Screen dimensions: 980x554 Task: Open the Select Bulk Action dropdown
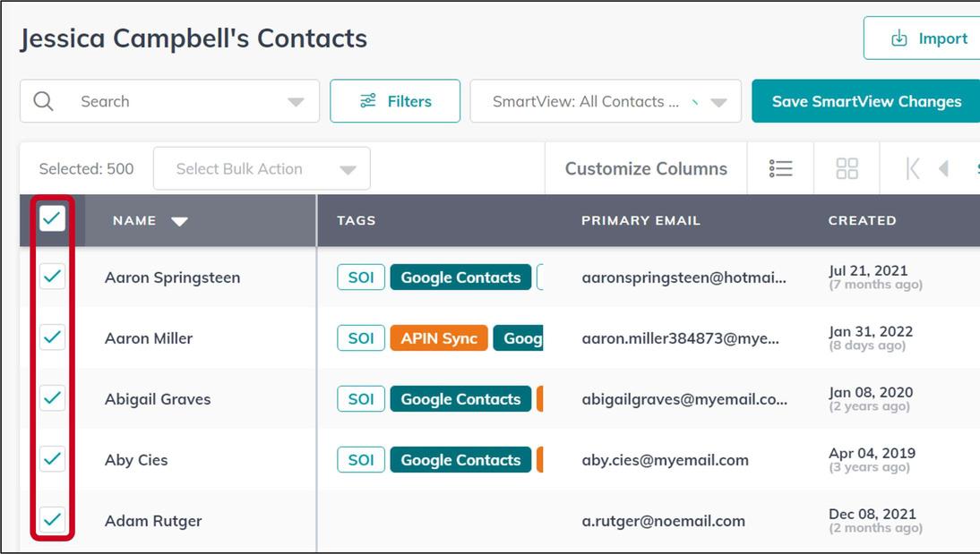pos(262,168)
